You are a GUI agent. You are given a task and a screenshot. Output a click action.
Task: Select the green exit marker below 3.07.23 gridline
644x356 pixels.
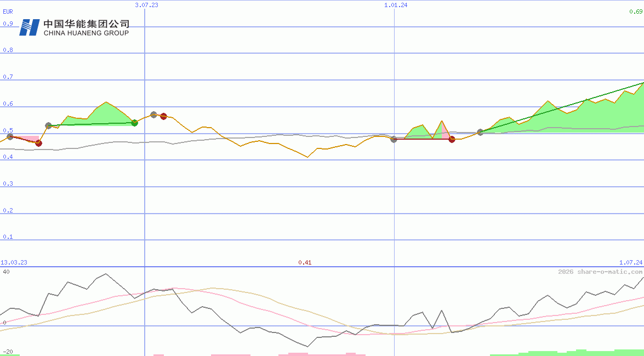[135, 123]
